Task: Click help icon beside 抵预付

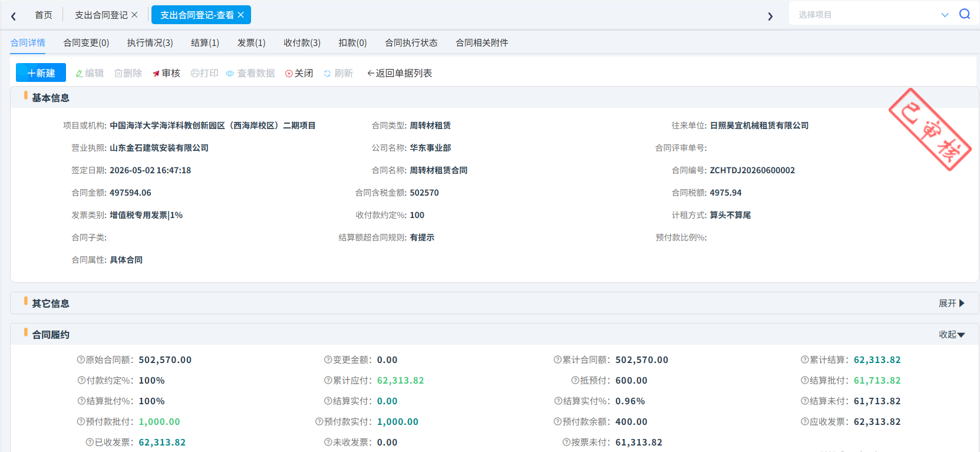Action: tap(575, 380)
